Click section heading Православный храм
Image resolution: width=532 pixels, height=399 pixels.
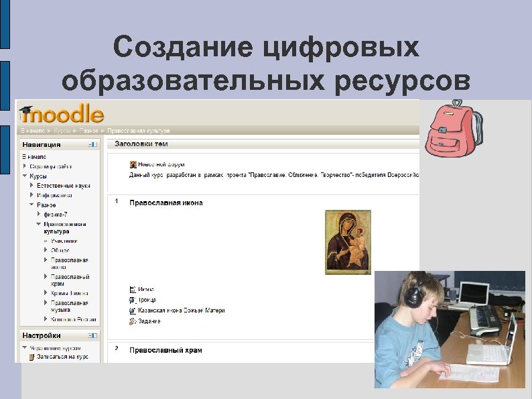165,351
